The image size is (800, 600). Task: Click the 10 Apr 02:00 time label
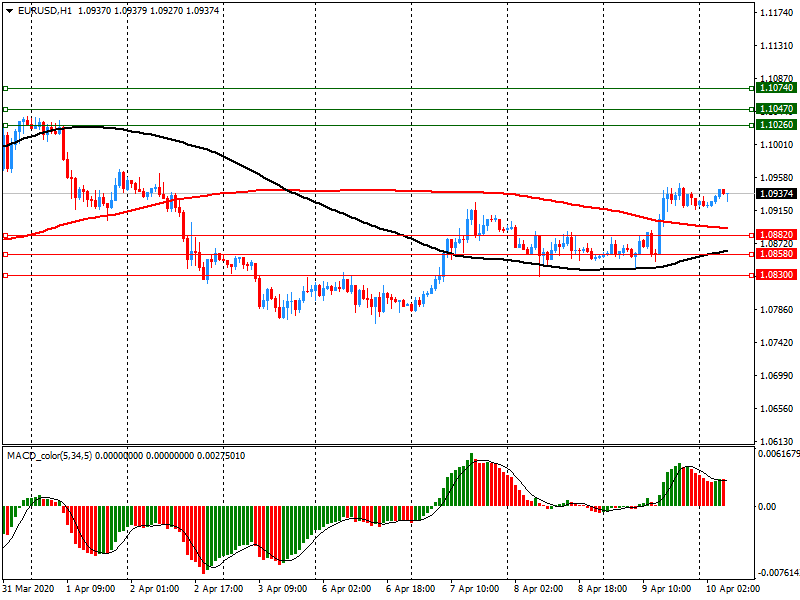click(731, 589)
